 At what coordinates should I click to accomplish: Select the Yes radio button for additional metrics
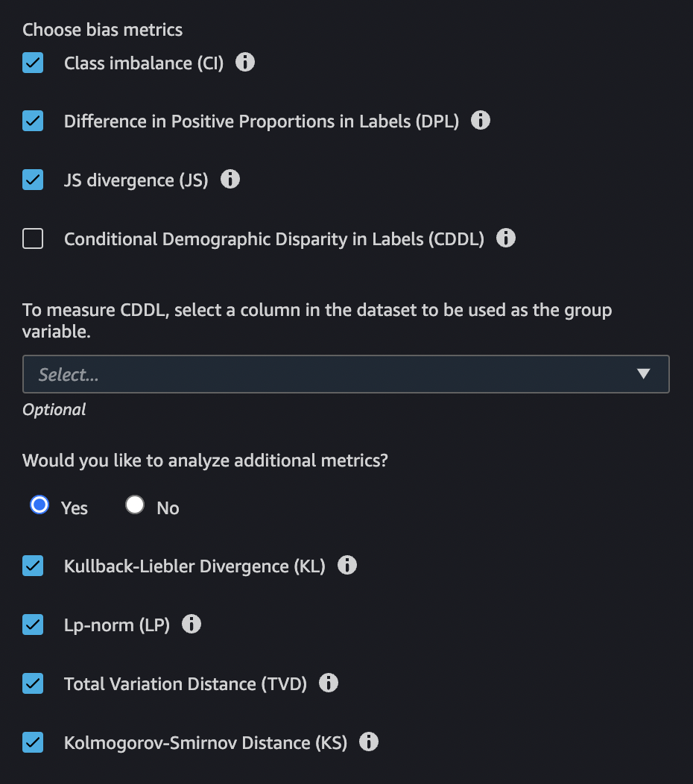[39, 506]
